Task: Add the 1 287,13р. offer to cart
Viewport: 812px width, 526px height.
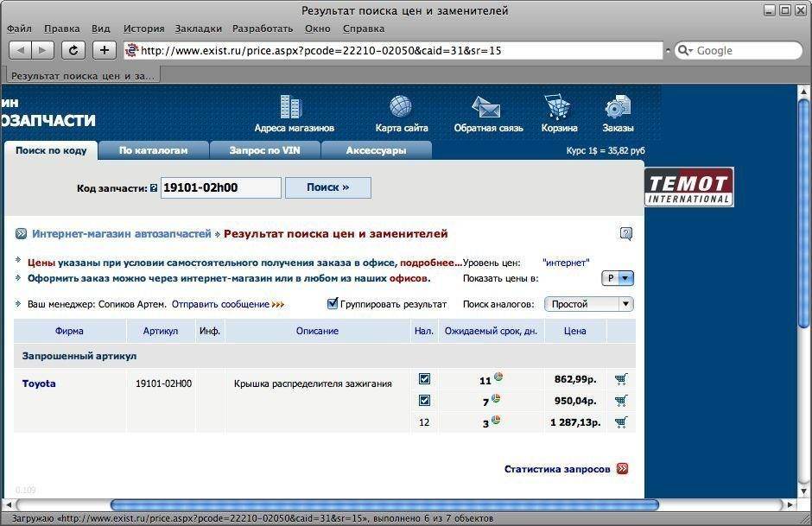Action: tap(620, 422)
